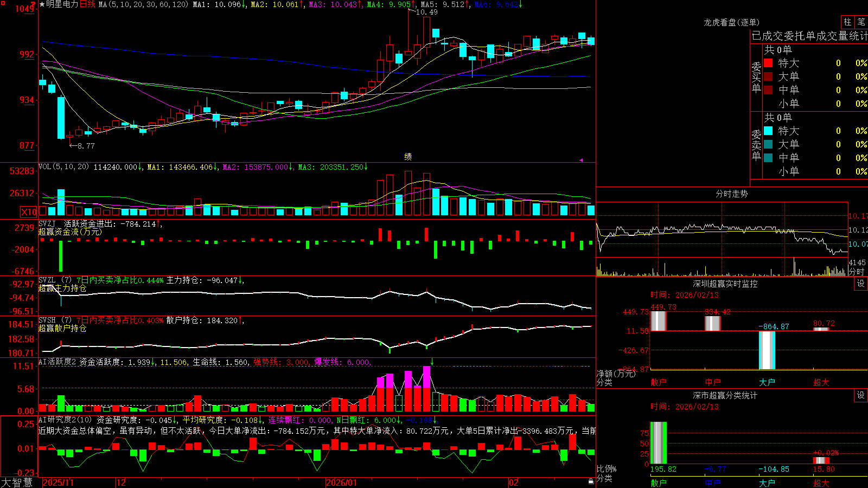This screenshot has height=488, width=868.
Task: Switch to 笔 view tab
Action: click(x=861, y=22)
